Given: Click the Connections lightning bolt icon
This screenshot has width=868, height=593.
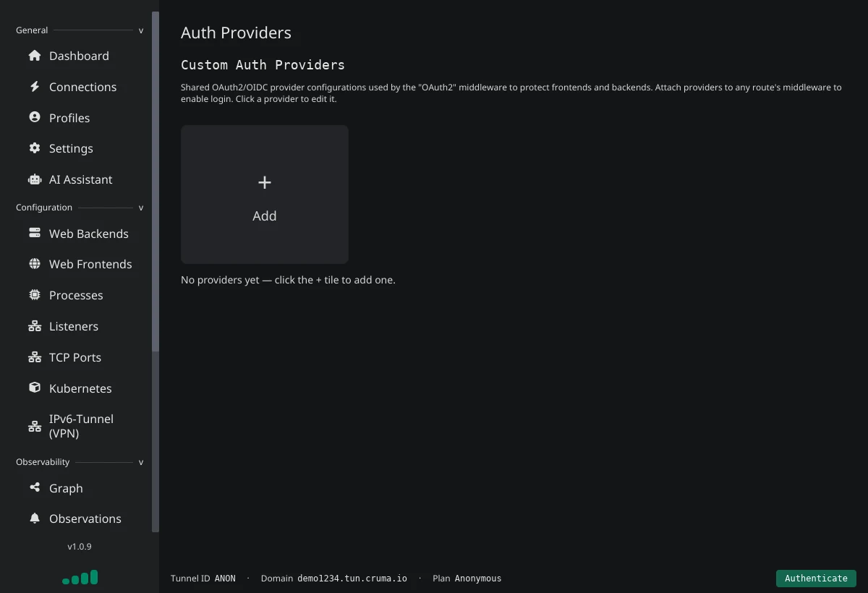Looking at the screenshot, I should [35, 87].
